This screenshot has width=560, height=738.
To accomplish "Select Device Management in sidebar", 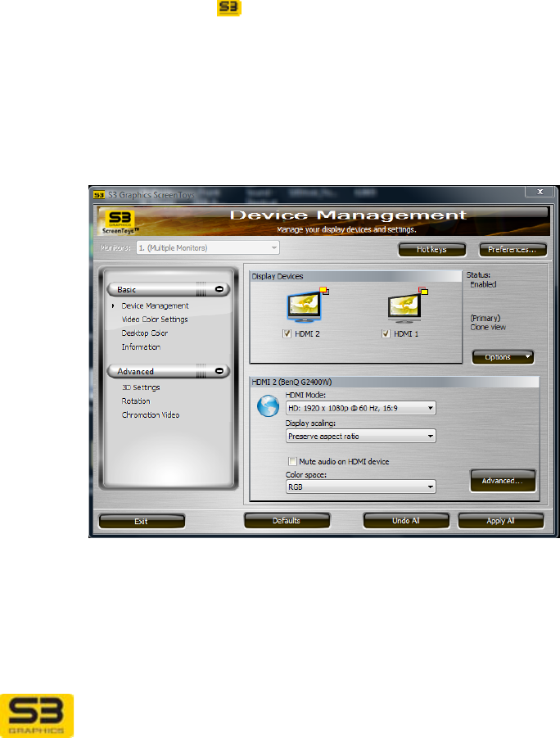I will click(x=155, y=306).
